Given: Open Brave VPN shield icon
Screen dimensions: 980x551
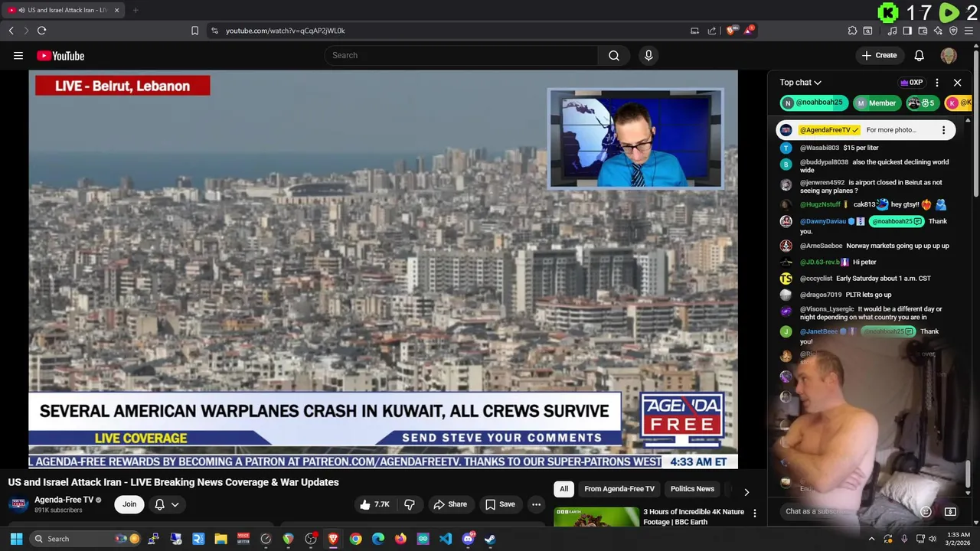Looking at the screenshot, I should (953, 31).
